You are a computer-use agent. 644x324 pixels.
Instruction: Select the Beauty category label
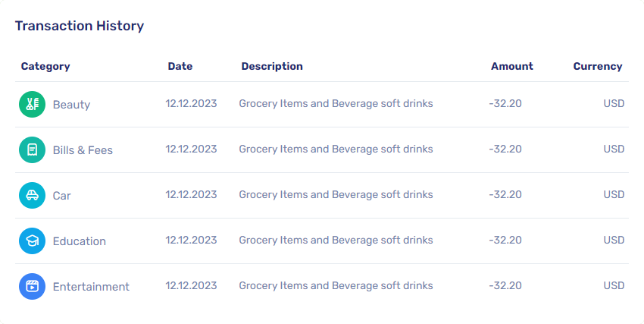pyautogui.click(x=71, y=105)
